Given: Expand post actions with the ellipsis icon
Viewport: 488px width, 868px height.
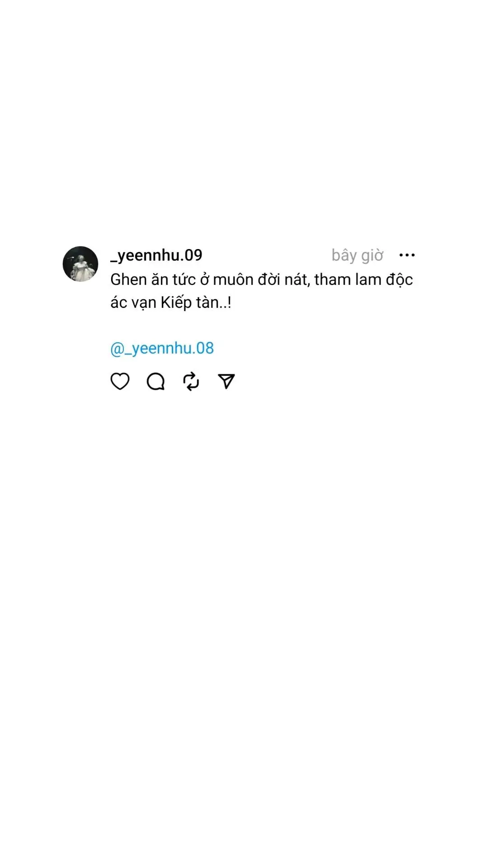Looking at the screenshot, I should (x=407, y=255).
